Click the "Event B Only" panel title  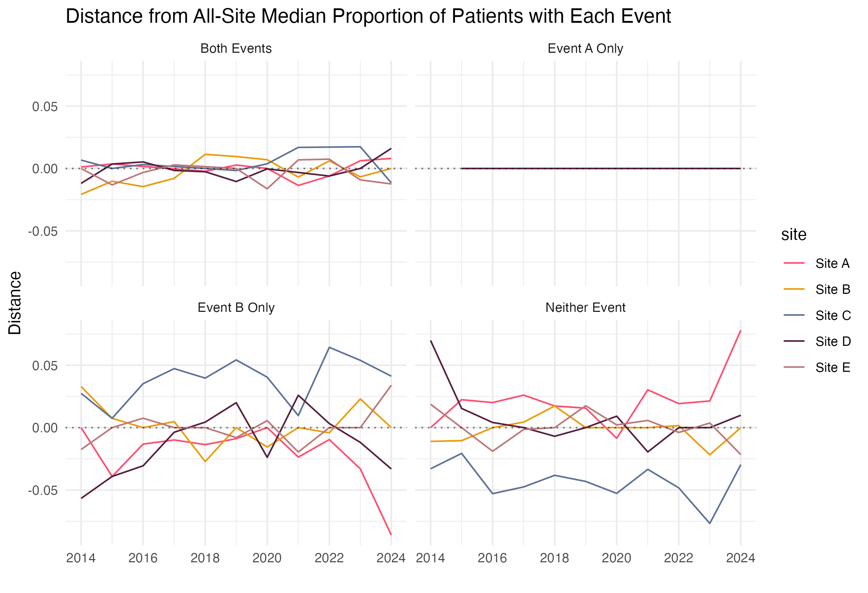click(236, 308)
